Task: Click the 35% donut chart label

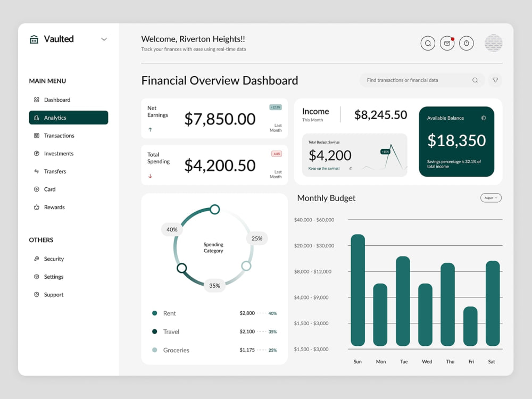Action: pyautogui.click(x=214, y=286)
